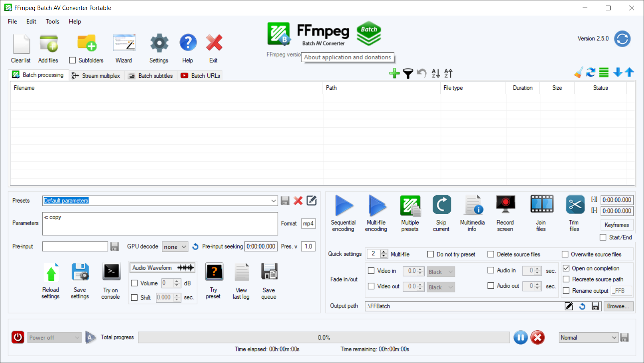Viewport: 644px width, 363px height.
Task: Expand the Presets dropdown
Action: pos(274,201)
